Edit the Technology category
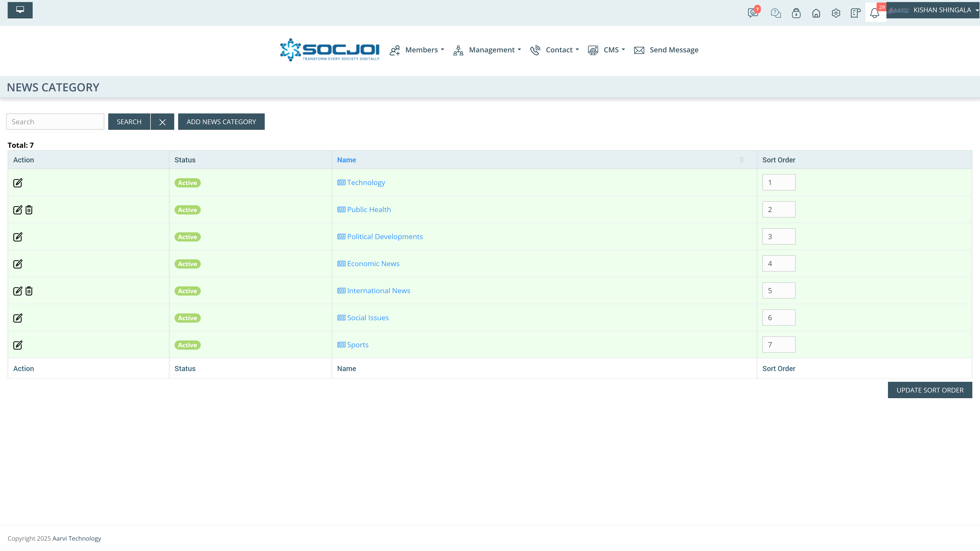The height and width of the screenshot is (551, 980). click(x=18, y=183)
